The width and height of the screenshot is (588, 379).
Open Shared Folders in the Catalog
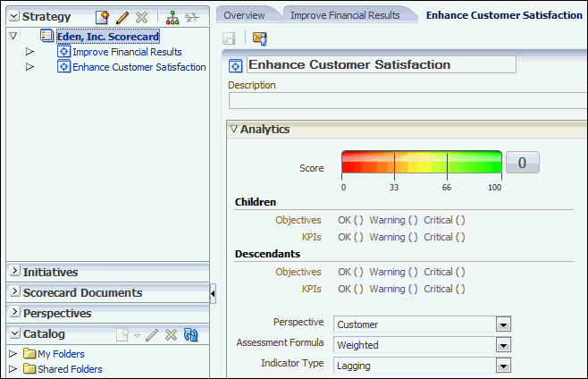[70, 369]
